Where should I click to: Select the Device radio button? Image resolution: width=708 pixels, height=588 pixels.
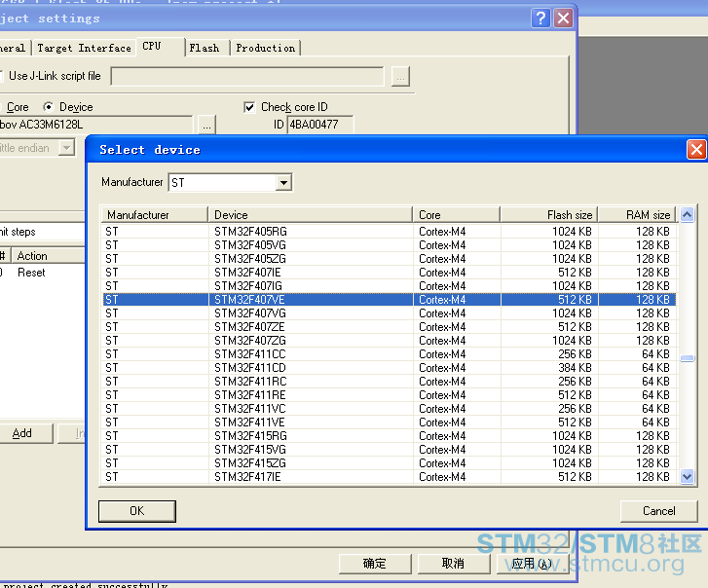pos(48,107)
